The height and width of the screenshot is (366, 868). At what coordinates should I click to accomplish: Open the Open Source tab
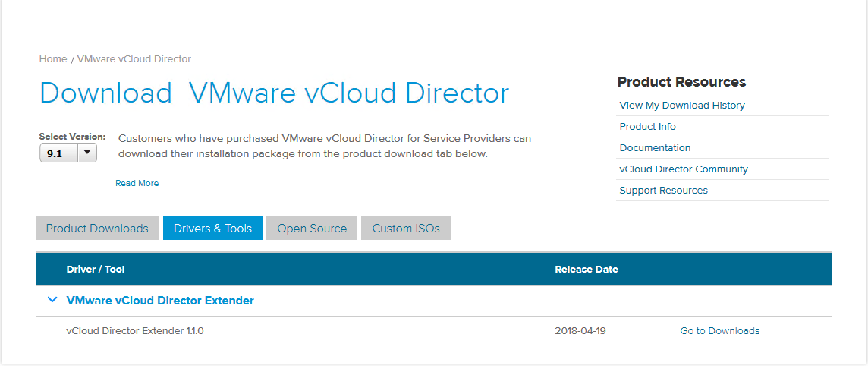pyautogui.click(x=312, y=228)
